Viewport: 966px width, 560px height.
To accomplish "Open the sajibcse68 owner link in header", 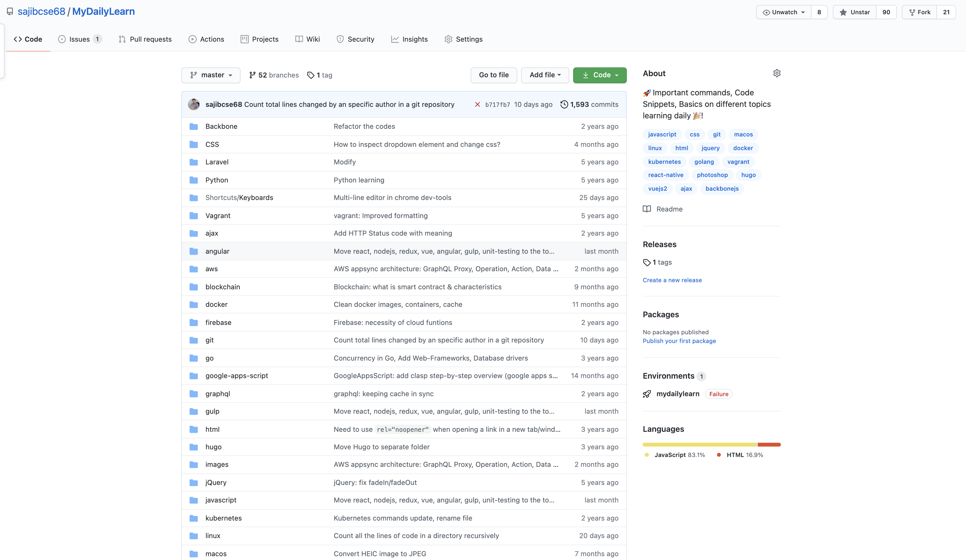I will 41,12.
